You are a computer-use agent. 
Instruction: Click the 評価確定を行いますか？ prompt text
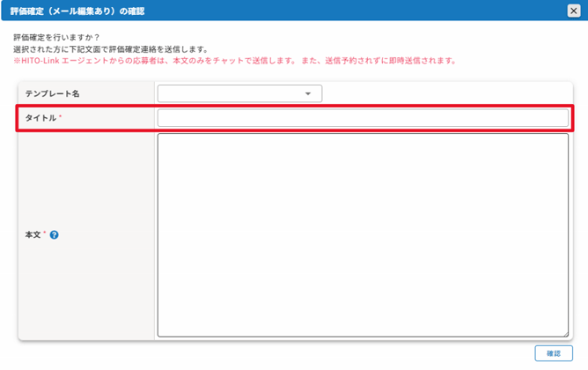56,38
